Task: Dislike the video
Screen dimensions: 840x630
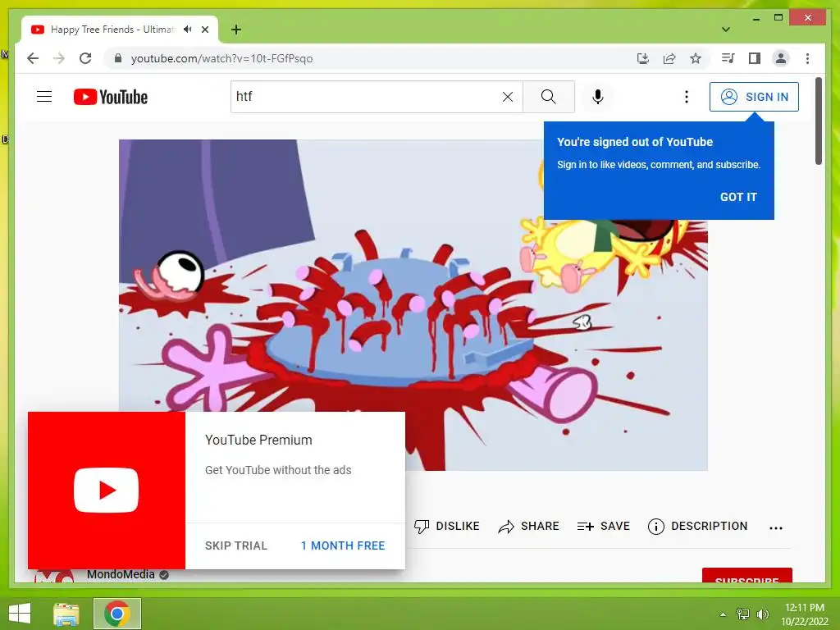Action: pos(447,526)
